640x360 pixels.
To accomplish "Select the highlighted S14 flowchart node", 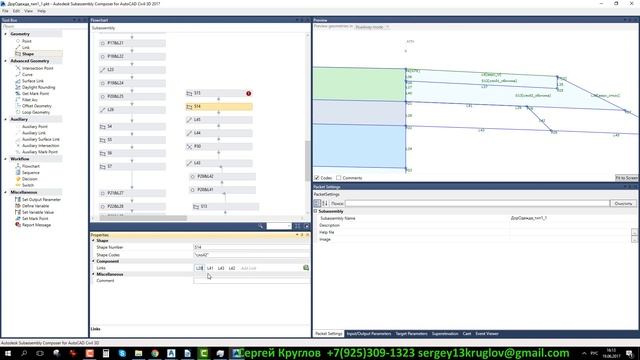I will [x=219, y=107].
